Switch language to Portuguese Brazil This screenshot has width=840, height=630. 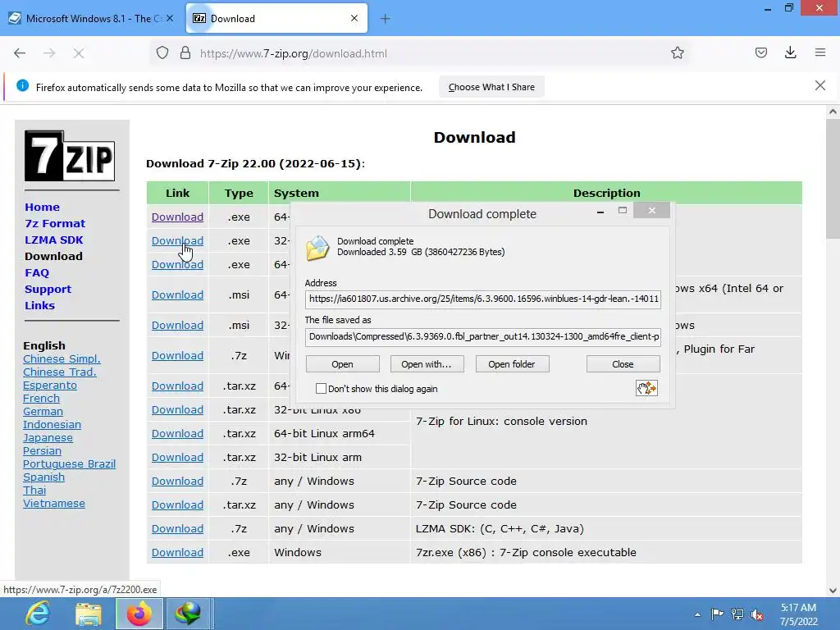[69, 464]
